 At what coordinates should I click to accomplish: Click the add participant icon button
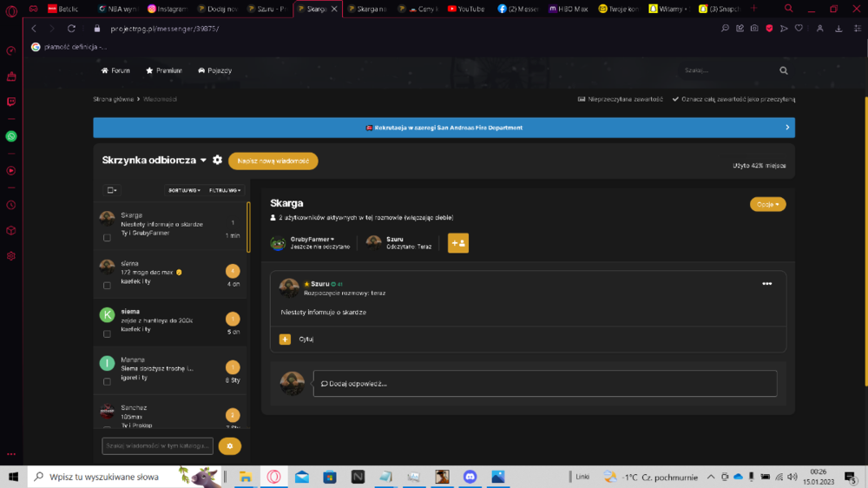tap(457, 242)
